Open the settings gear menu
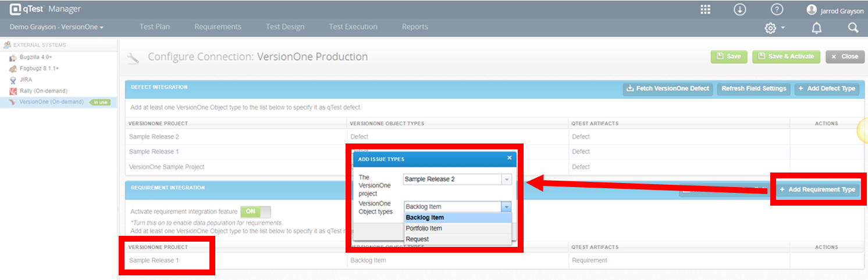The height and width of the screenshot is (280, 868). [774, 28]
